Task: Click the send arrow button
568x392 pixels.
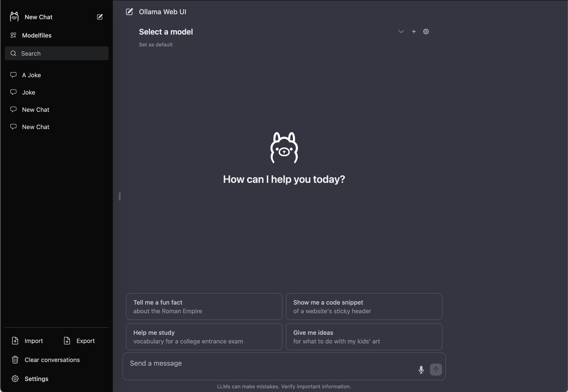Action: [436, 369]
